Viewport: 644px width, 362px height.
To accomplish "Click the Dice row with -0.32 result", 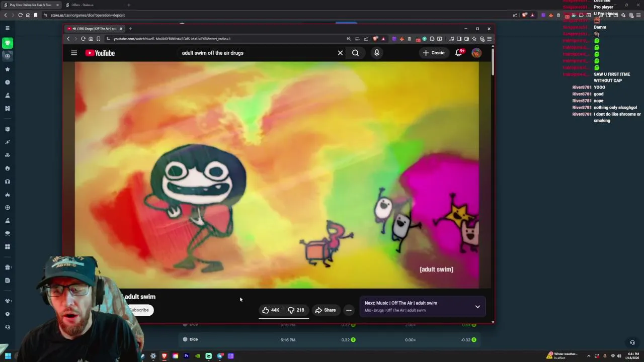I will click(330, 340).
